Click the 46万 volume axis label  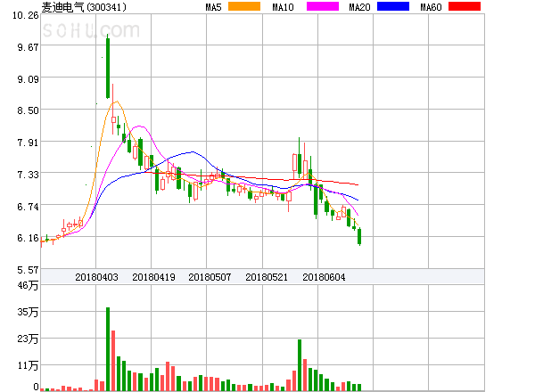click(28, 285)
